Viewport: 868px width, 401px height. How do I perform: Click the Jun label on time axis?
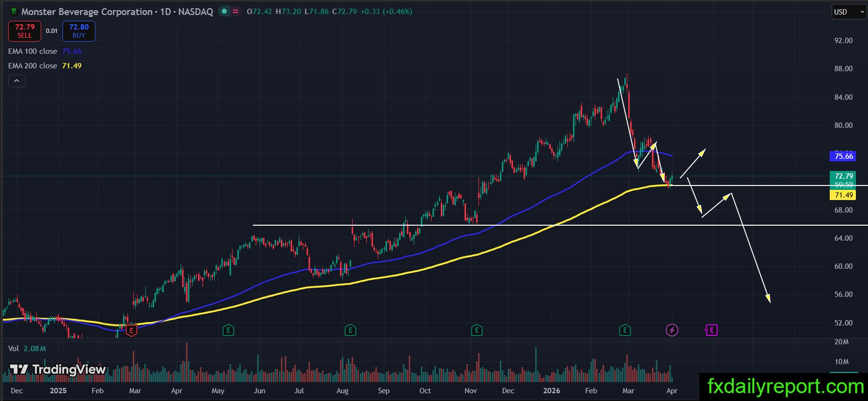(260, 391)
